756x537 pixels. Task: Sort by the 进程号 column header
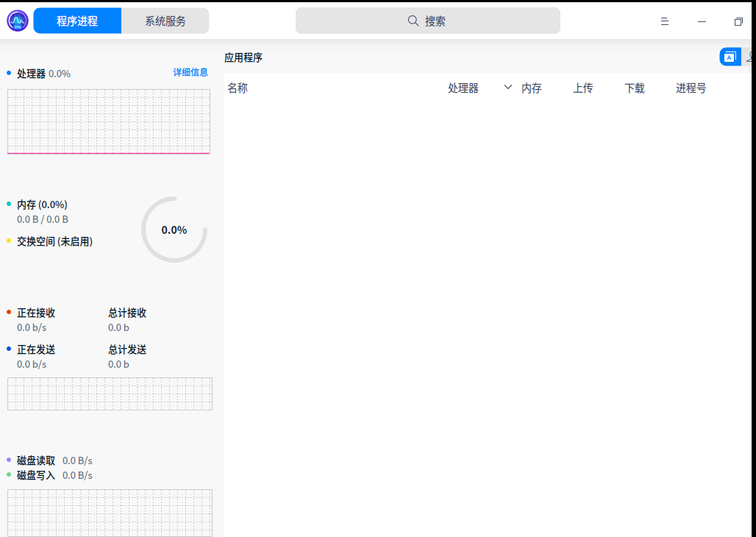tap(691, 88)
